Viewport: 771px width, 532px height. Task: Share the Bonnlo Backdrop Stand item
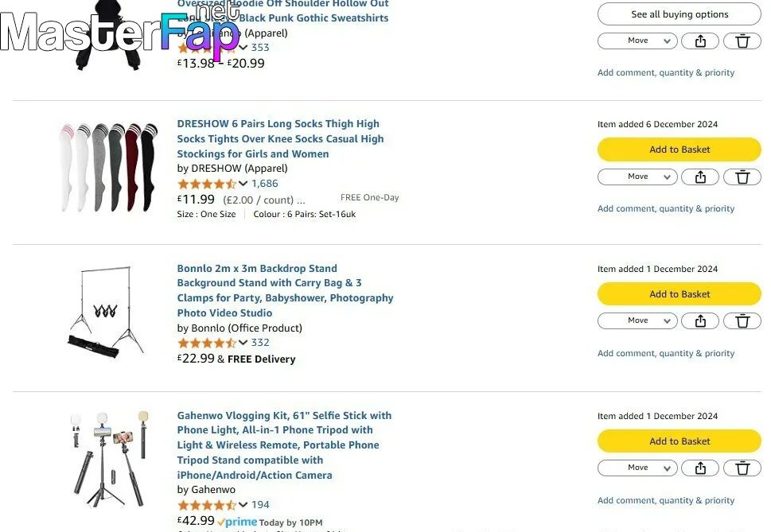[700, 320]
